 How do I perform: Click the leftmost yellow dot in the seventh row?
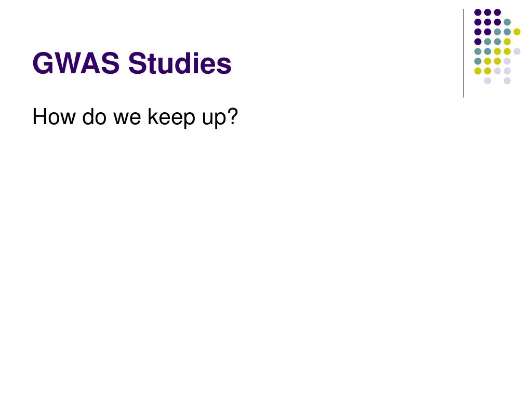pos(478,71)
